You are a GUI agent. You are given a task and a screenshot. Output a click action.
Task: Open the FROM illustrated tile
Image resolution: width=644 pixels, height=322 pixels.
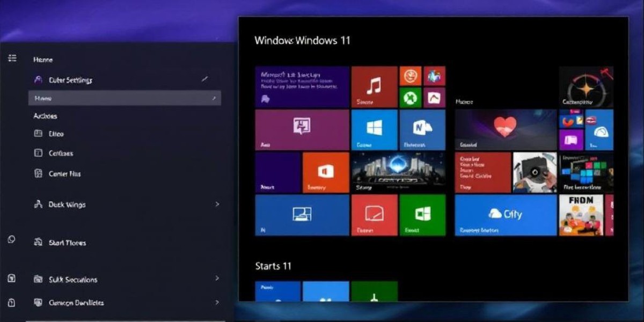coord(581,215)
